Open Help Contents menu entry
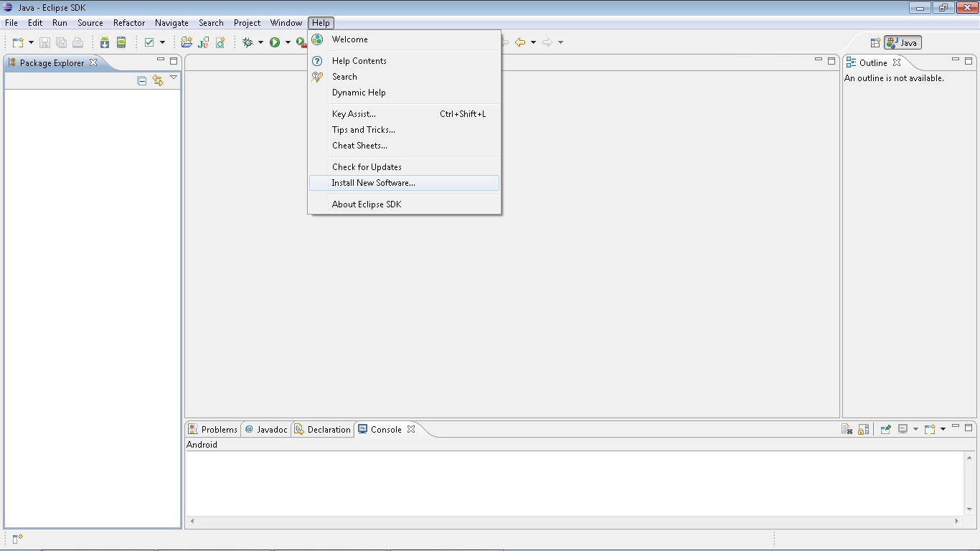Image resolution: width=980 pixels, height=551 pixels. coord(404,61)
